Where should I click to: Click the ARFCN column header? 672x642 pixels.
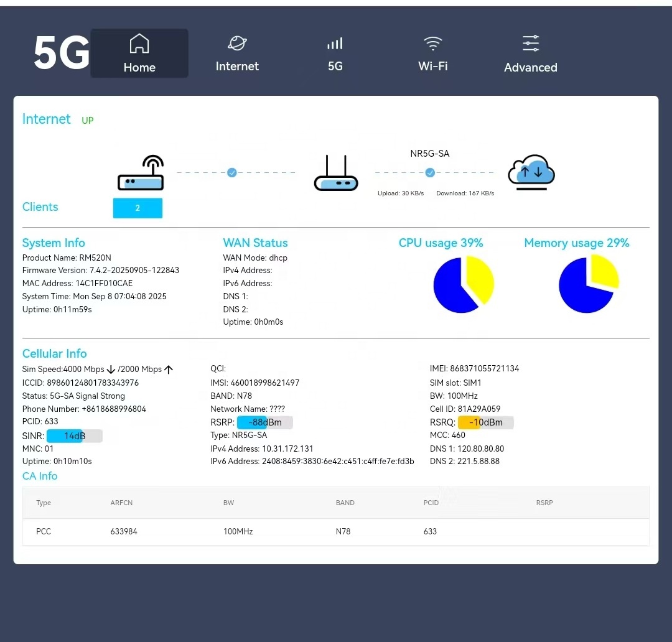tap(121, 503)
